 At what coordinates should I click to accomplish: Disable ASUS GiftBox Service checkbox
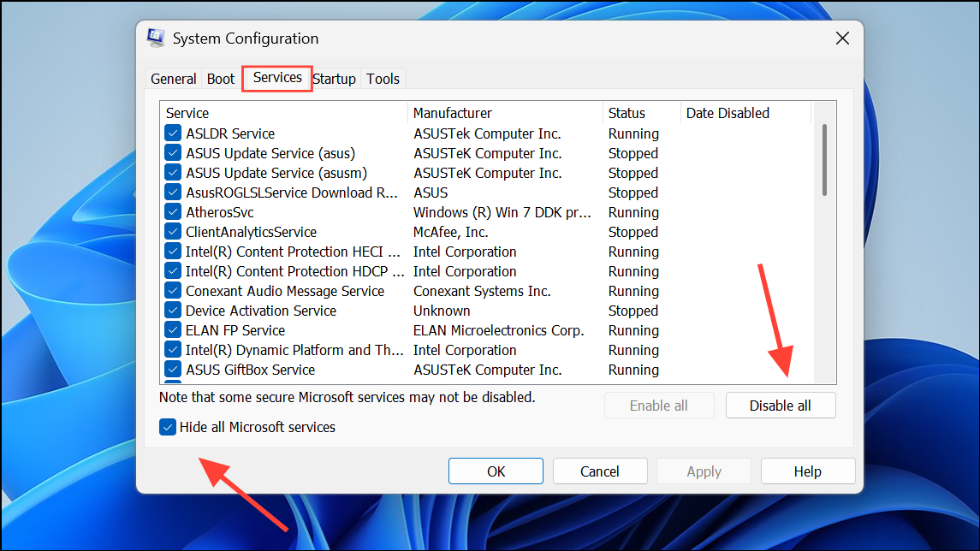click(x=173, y=369)
